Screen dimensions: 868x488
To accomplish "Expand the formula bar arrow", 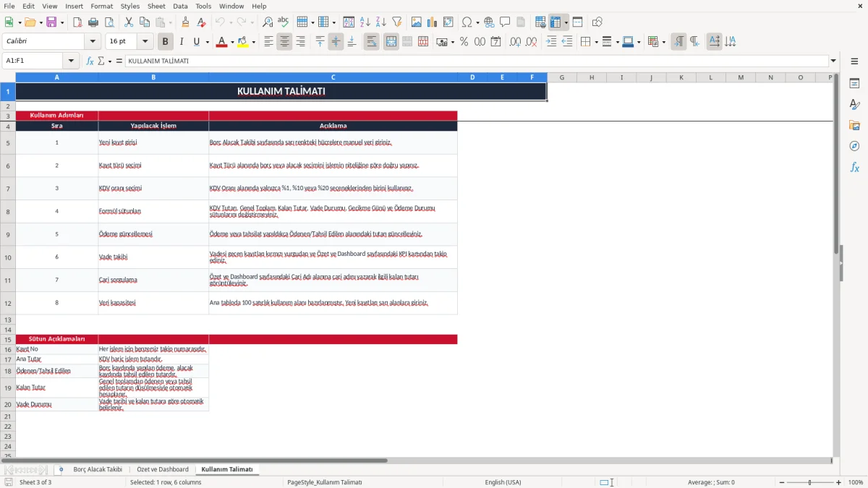I will click(833, 61).
